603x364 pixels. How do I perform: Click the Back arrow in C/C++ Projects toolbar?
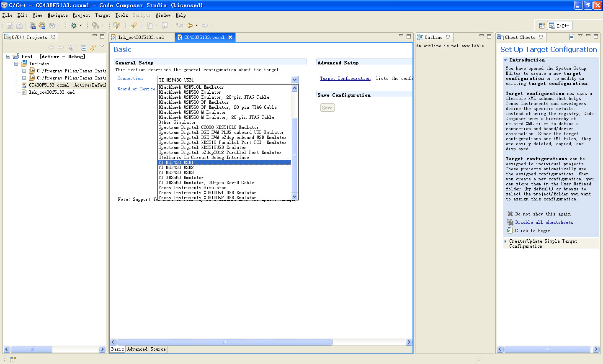pyautogui.click(x=51, y=48)
